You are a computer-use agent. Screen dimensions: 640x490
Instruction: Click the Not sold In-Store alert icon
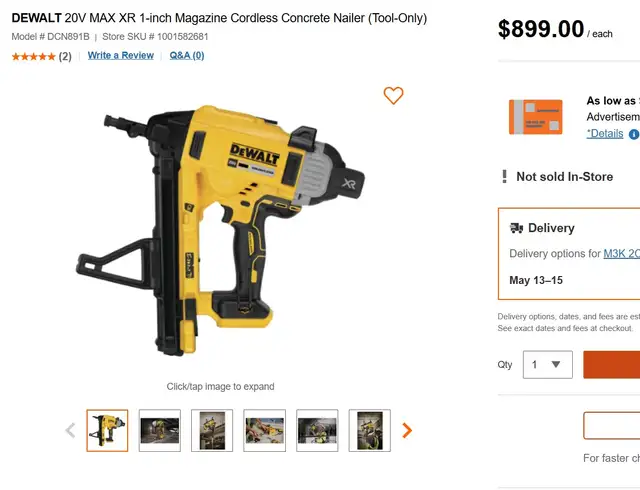[504, 176]
